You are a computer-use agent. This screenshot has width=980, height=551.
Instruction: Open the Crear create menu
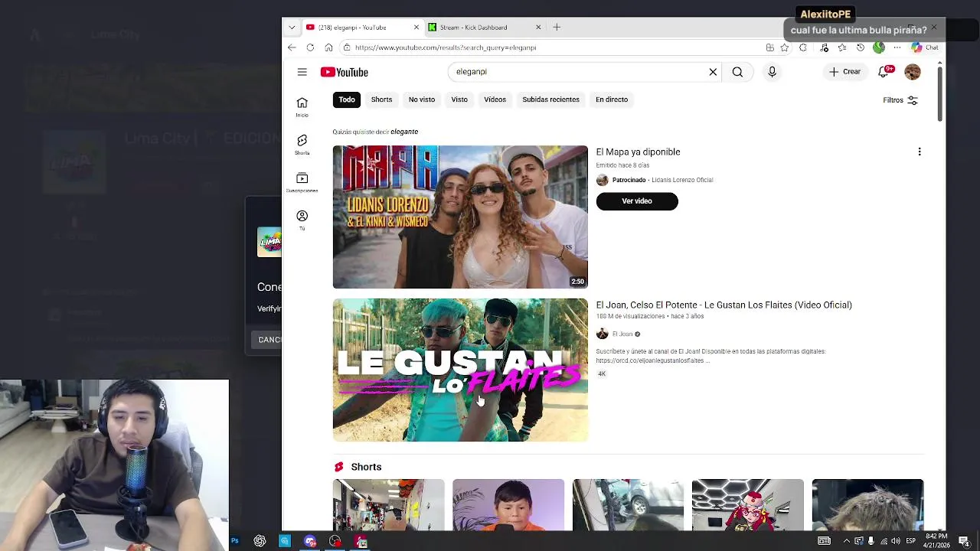[845, 72]
